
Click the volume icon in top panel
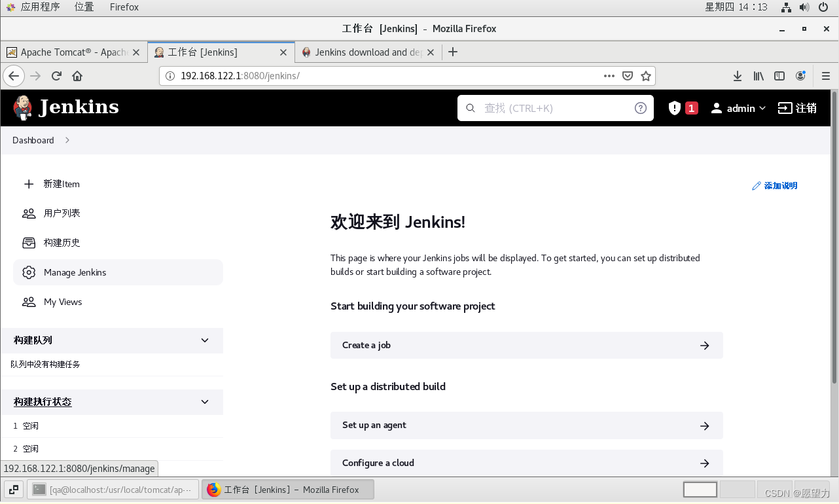pyautogui.click(x=805, y=7)
